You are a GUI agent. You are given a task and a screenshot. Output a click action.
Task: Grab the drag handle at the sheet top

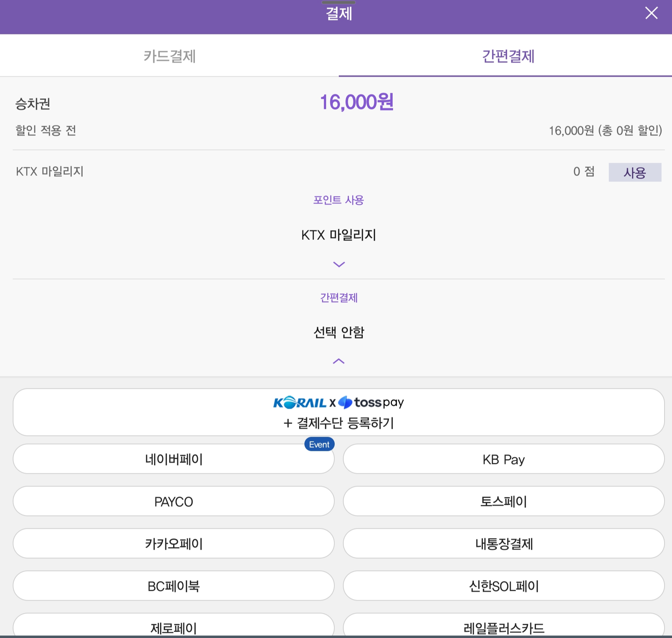[x=338, y=2]
